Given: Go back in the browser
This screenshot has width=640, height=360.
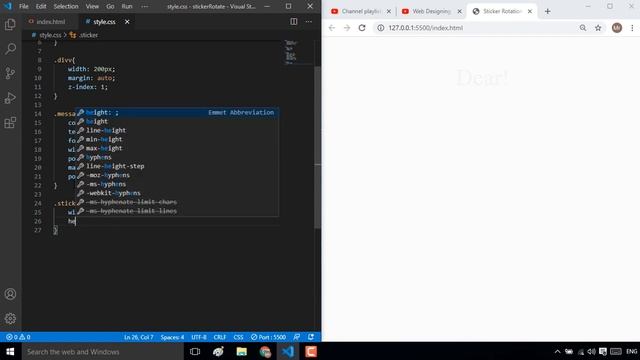Looking at the screenshot, I should (x=331, y=28).
